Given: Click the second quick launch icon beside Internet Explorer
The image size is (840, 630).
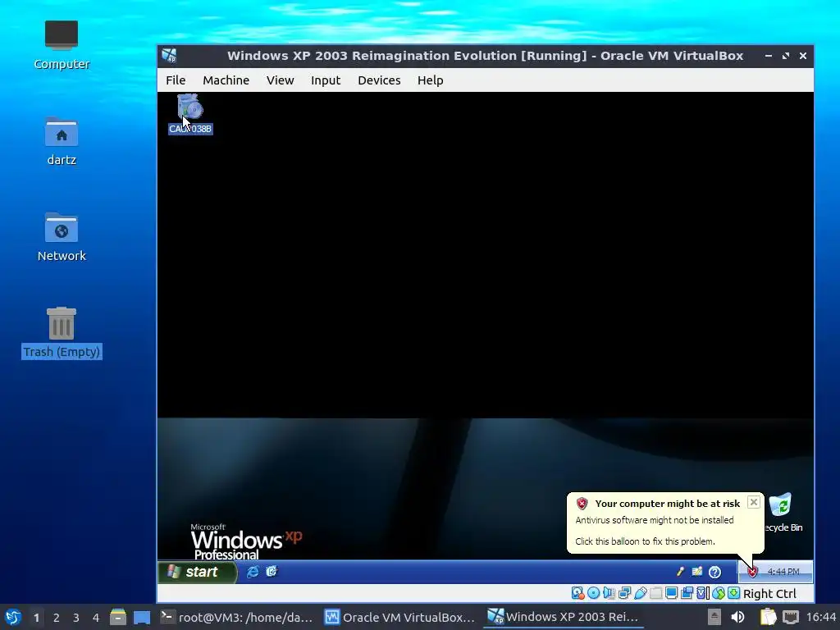Looking at the screenshot, I should [x=272, y=572].
